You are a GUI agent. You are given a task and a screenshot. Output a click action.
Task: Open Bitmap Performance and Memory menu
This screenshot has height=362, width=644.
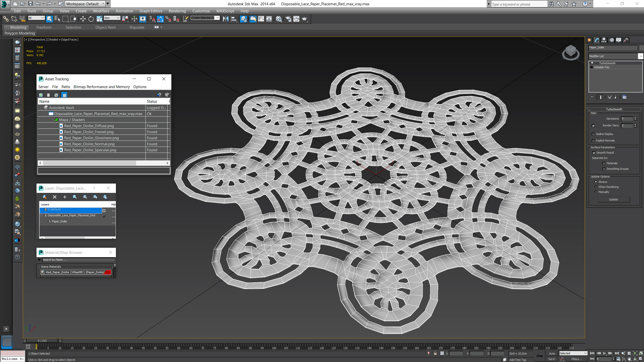pos(101,87)
